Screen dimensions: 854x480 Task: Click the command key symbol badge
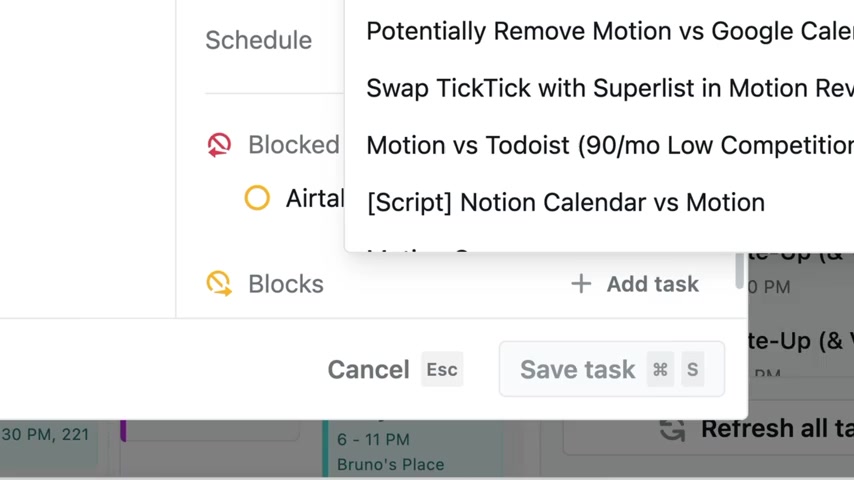(660, 369)
